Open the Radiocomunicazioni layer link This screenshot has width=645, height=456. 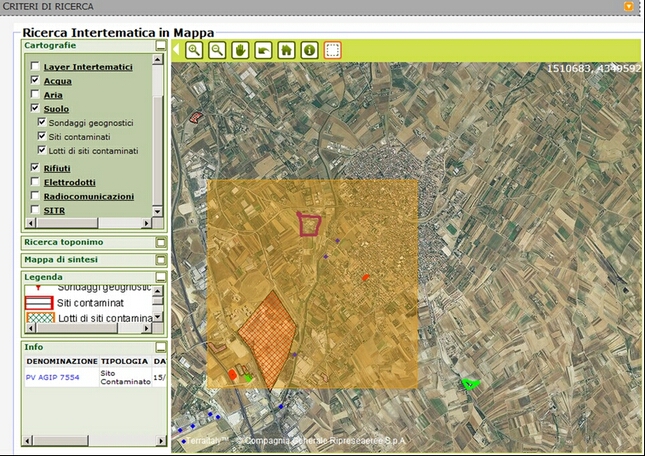point(89,197)
